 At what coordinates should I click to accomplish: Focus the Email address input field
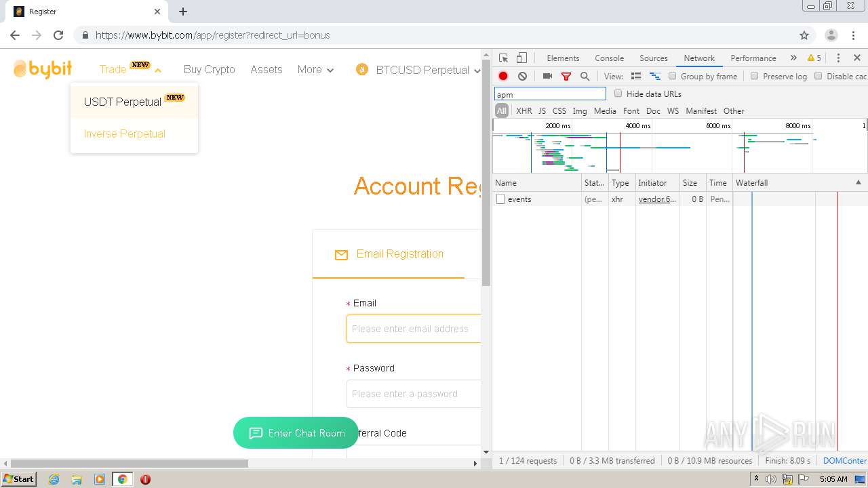[414, 329]
